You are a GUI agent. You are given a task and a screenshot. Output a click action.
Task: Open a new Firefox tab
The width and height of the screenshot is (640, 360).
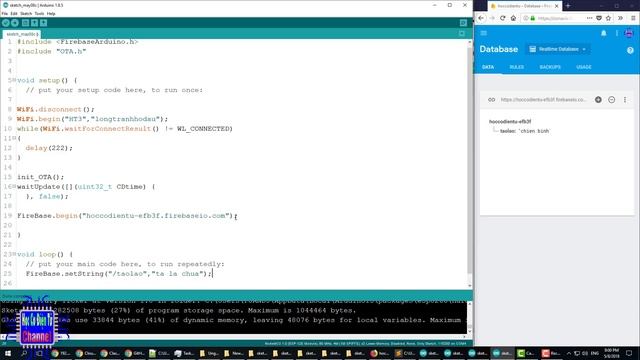[x=568, y=6]
